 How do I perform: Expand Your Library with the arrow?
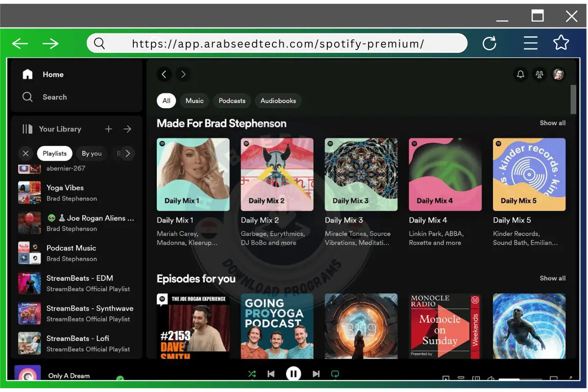pyautogui.click(x=127, y=129)
